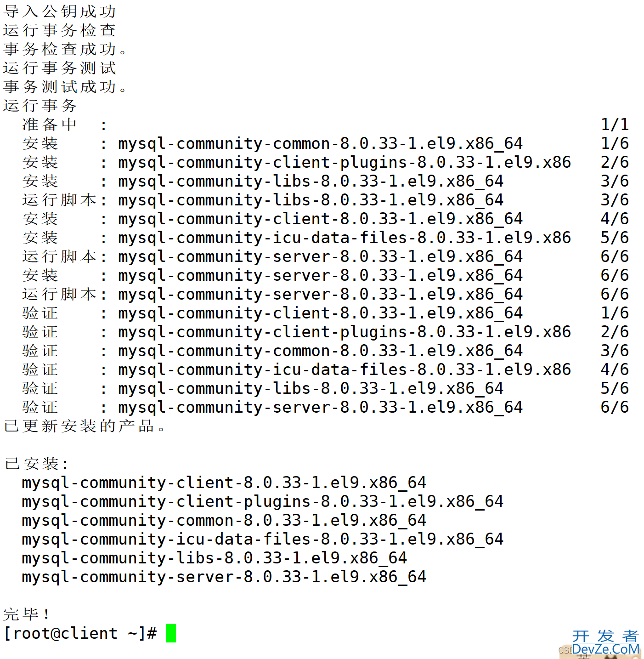Click the 3/6 count on 运行脚本 libs row

click(615, 200)
